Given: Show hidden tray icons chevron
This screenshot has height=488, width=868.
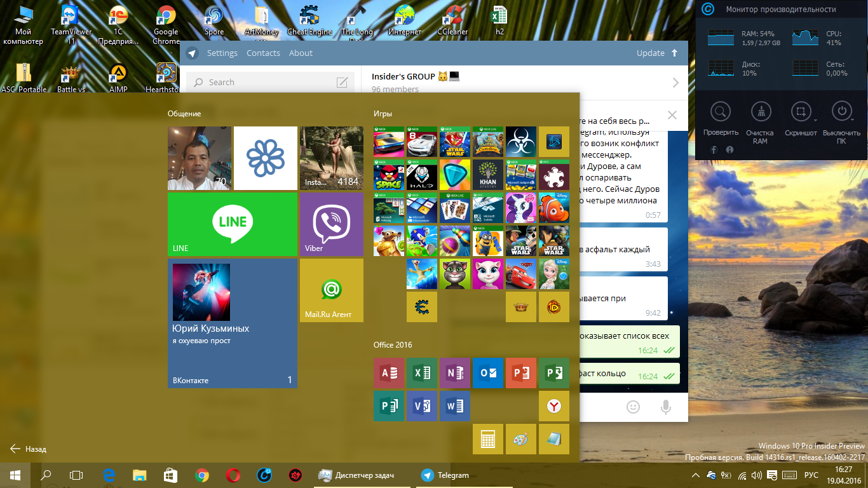Looking at the screenshot, I should [x=696, y=475].
